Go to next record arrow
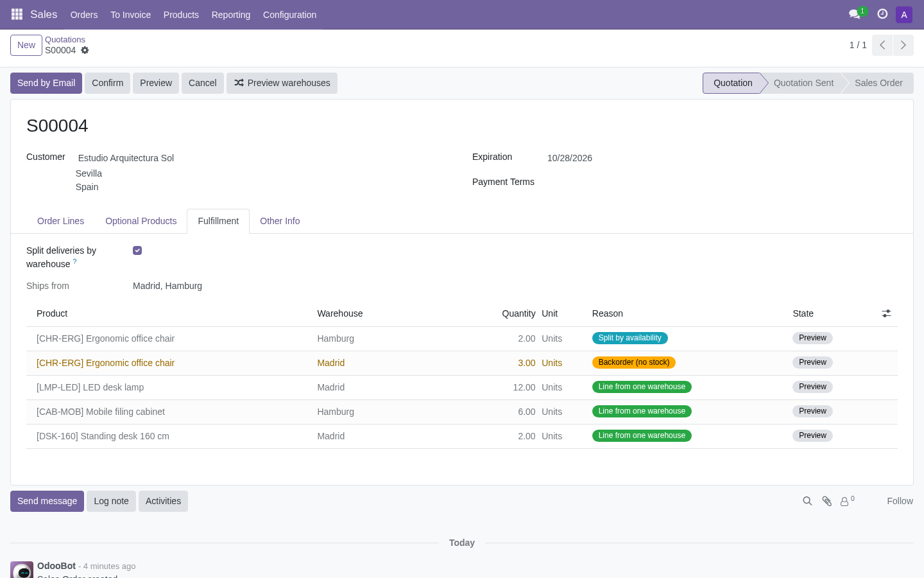This screenshot has width=924, height=578. point(903,45)
